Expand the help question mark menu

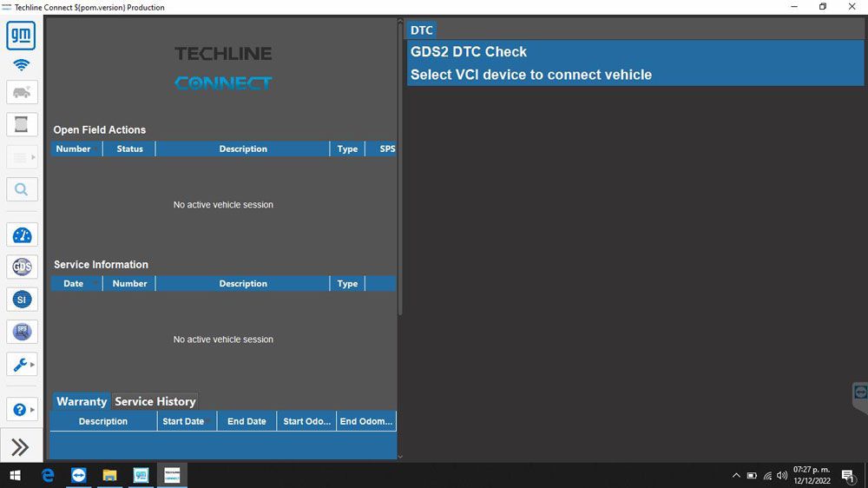click(22, 410)
